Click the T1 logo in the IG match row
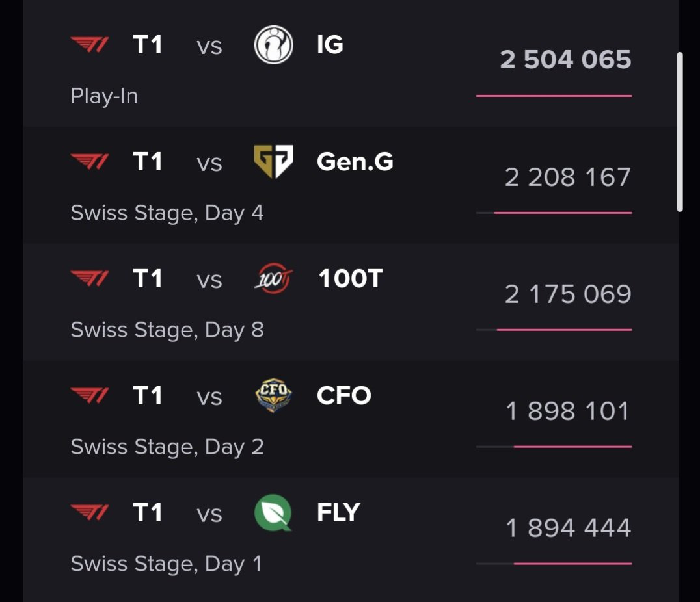700x602 pixels. coord(90,45)
